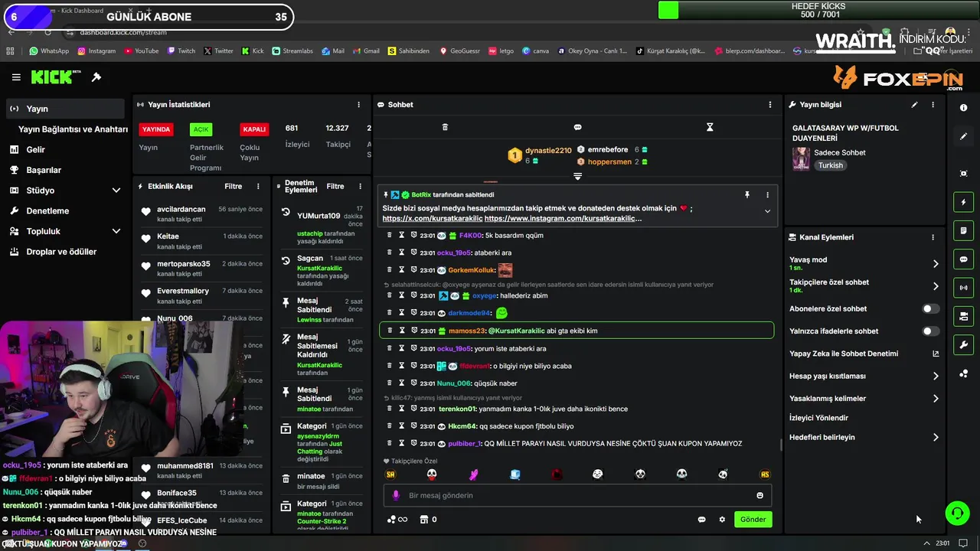Expand the pinned message with chevron
The height and width of the screenshot is (551, 980).
click(767, 212)
